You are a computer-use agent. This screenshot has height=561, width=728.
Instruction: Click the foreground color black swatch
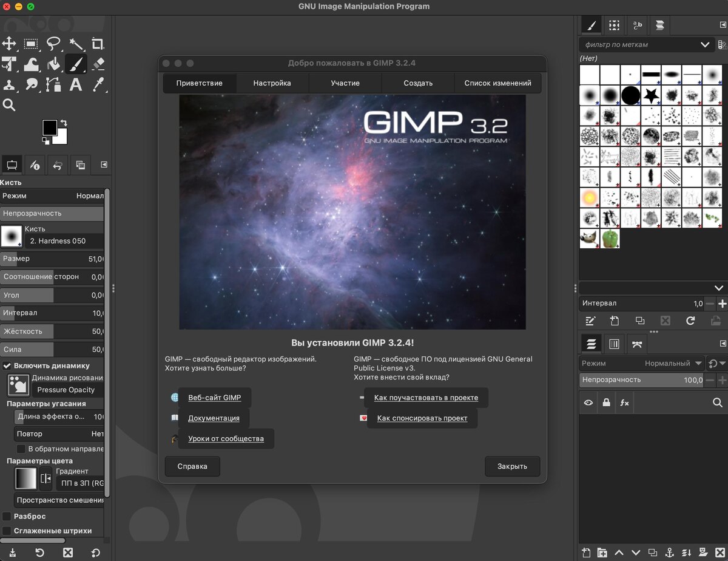[49, 127]
